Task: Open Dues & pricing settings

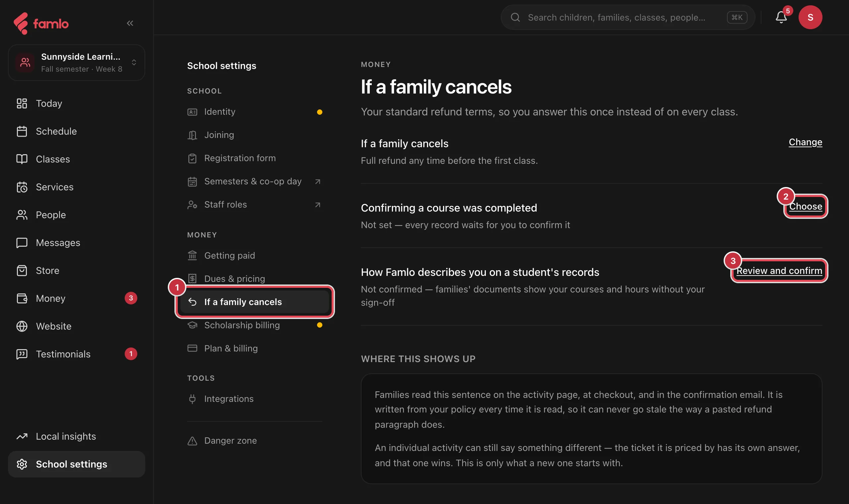Action: [255, 279]
